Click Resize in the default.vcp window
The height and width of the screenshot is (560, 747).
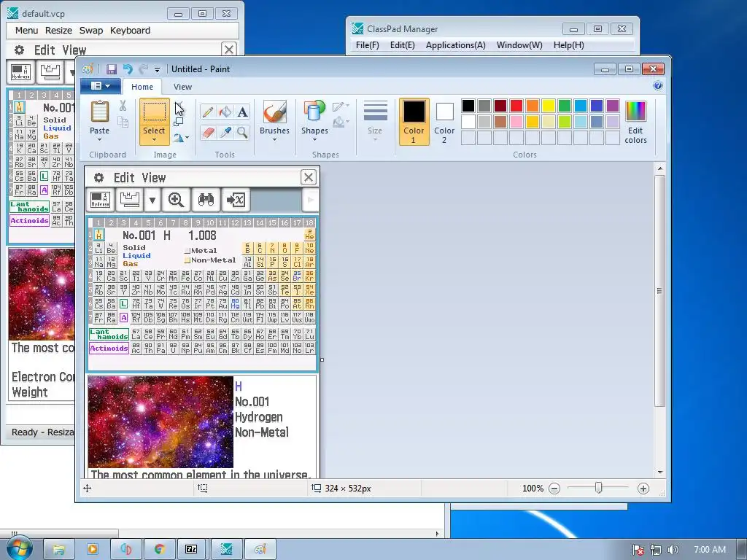click(58, 31)
